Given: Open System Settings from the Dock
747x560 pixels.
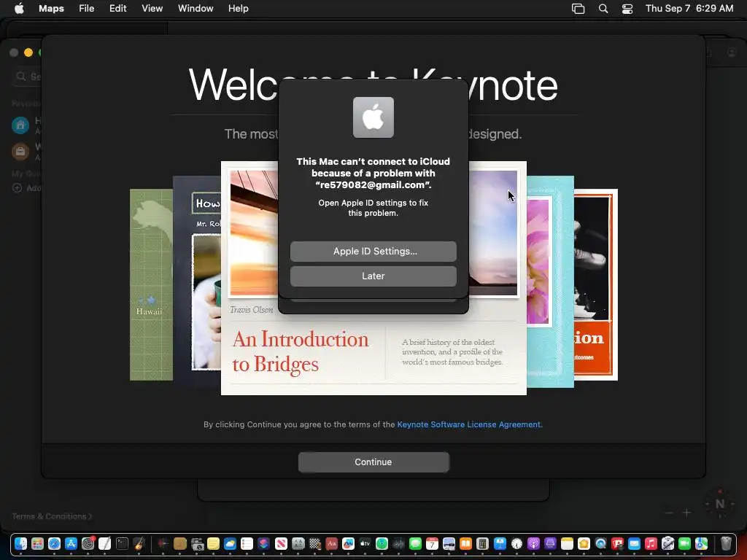Looking at the screenshot, I should (x=88, y=543).
